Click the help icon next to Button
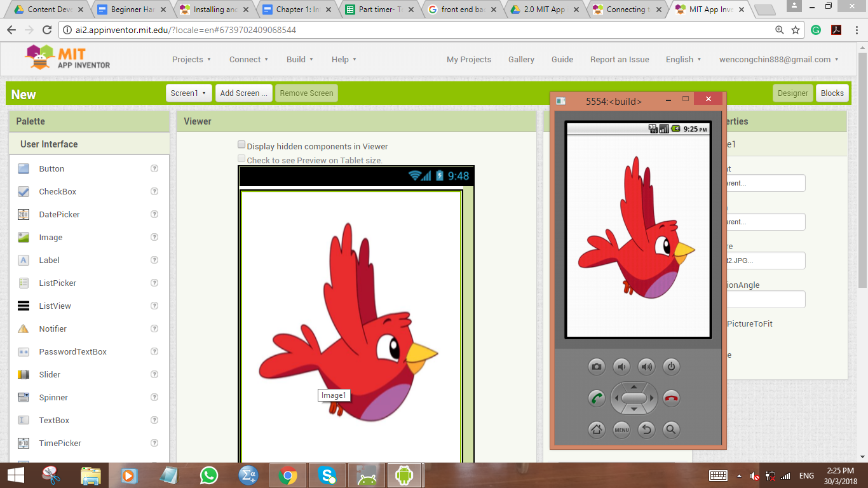868x488 pixels. (x=154, y=168)
